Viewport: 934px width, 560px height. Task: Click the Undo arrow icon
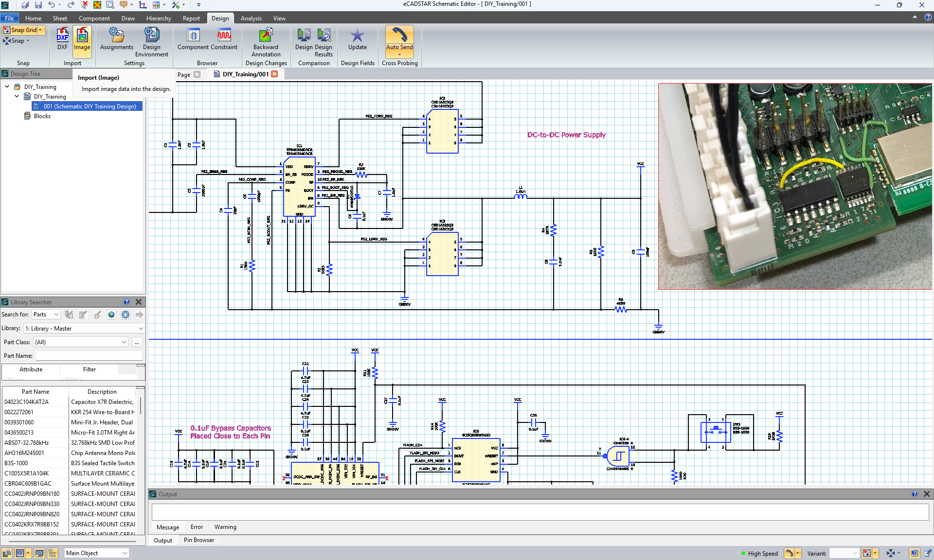point(51,5)
